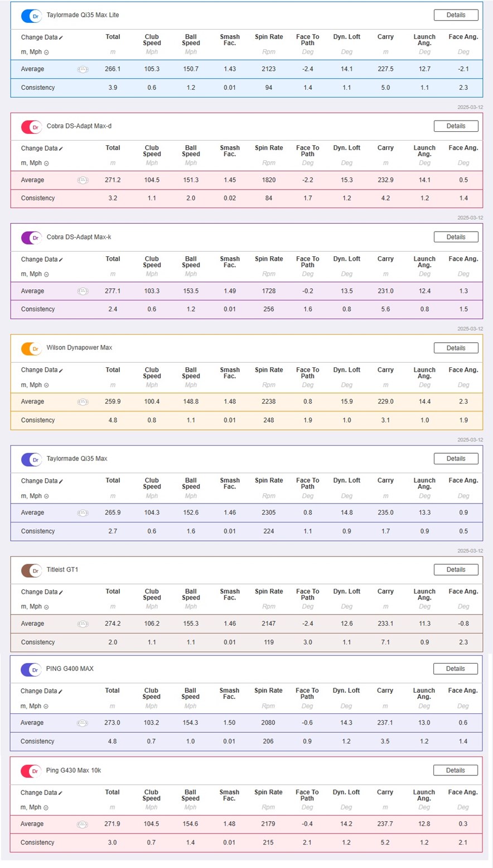This screenshot has width=493, height=868.
Task: Click the Club Speed average value 106.2
Action: tap(152, 624)
